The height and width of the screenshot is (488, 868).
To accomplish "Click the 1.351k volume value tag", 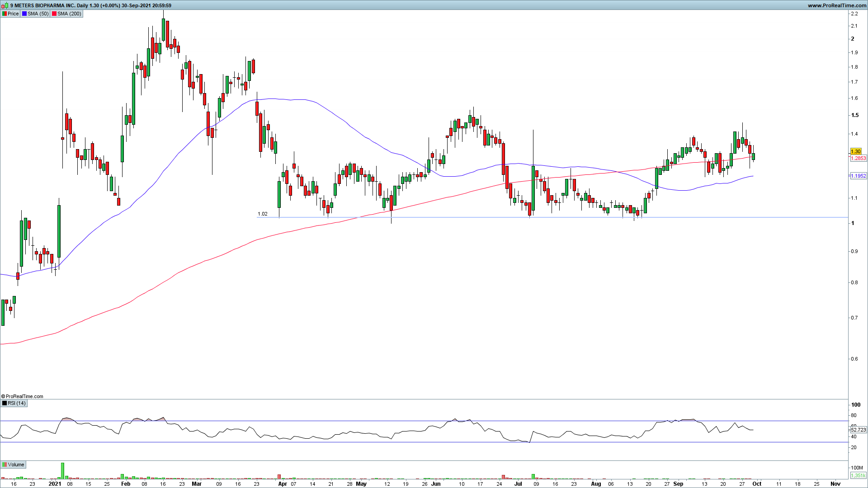I will pyautogui.click(x=858, y=475).
